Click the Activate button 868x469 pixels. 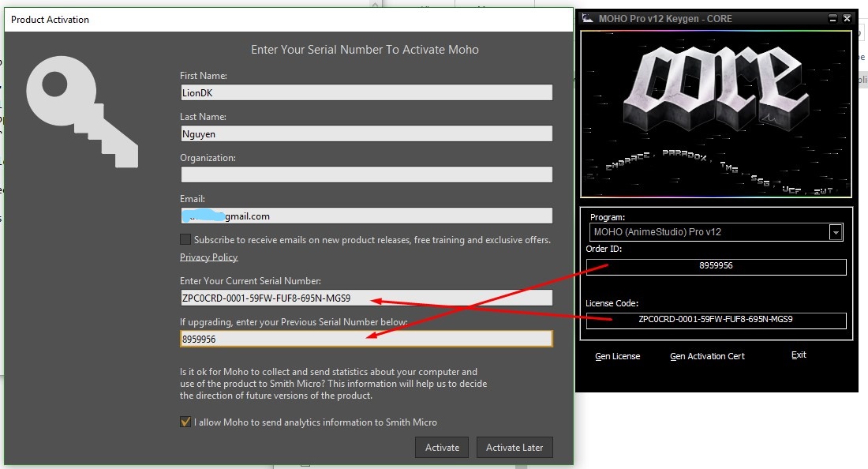[x=442, y=448]
